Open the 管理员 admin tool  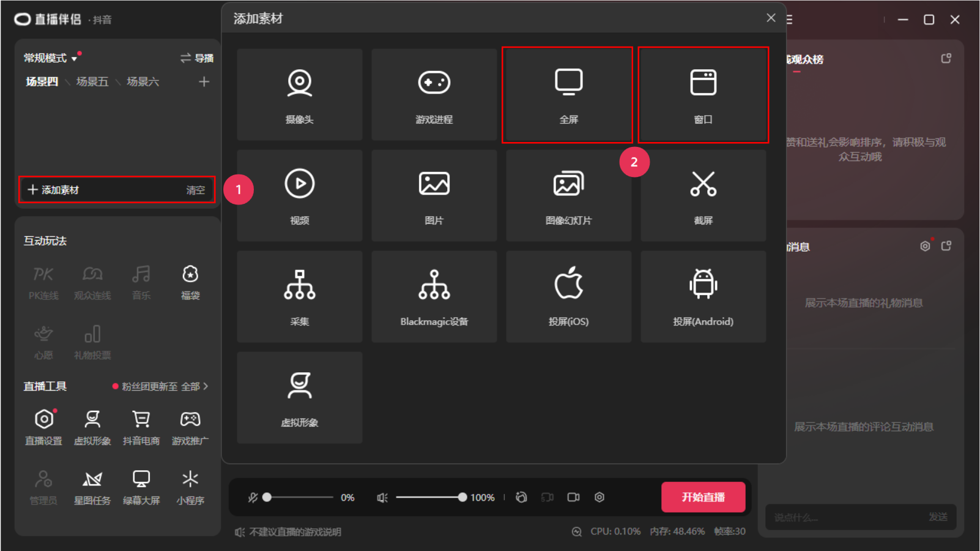tap(43, 487)
